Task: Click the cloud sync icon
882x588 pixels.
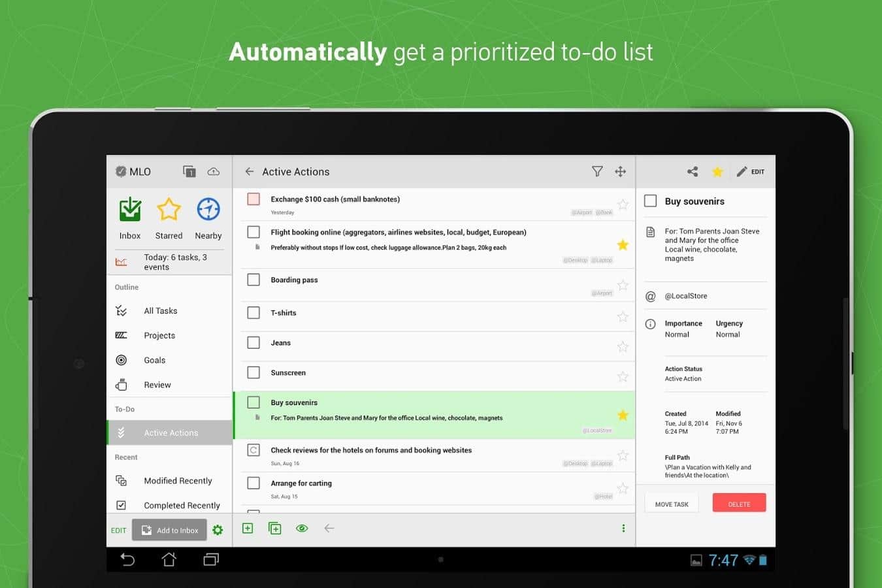Action: point(214,172)
